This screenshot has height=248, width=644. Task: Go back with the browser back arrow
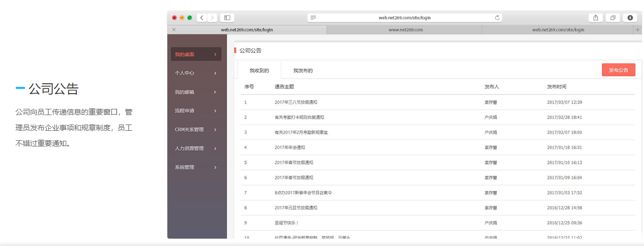[202, 17]
